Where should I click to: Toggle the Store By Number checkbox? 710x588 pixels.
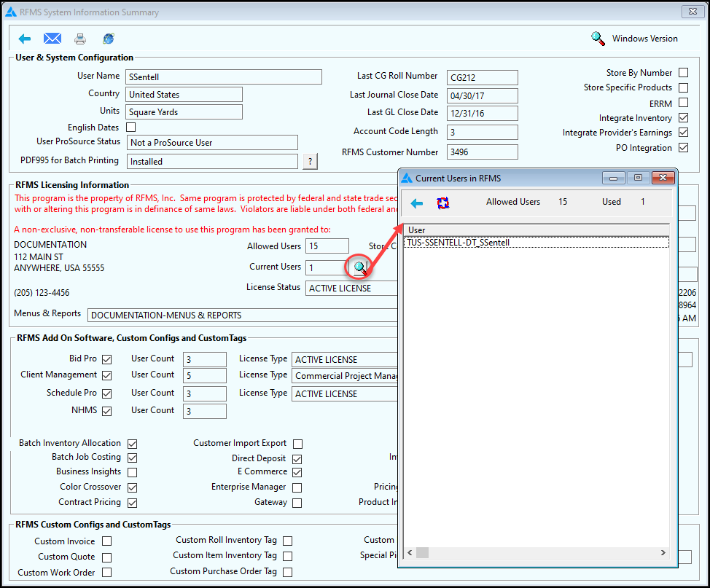pos(684,72)
